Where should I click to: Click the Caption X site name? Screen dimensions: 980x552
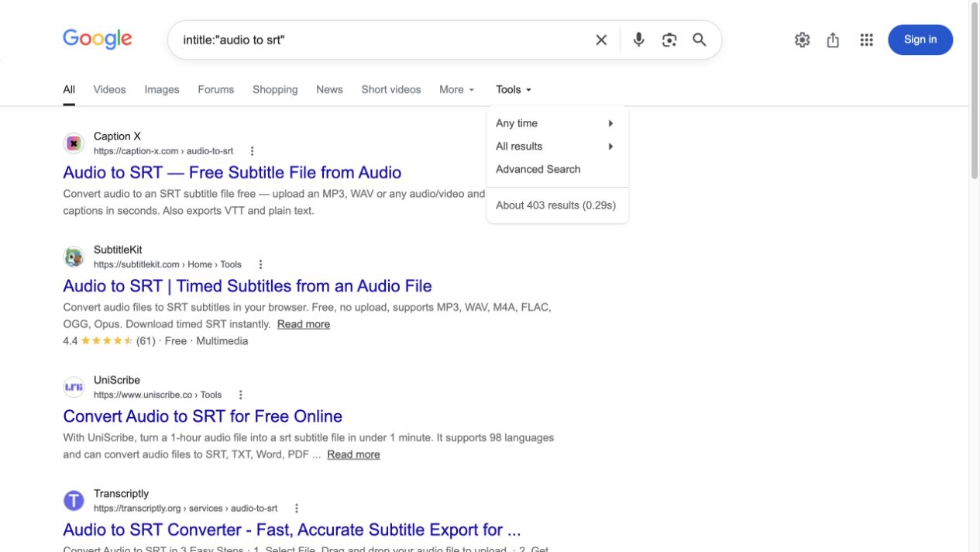coord(117,136)
